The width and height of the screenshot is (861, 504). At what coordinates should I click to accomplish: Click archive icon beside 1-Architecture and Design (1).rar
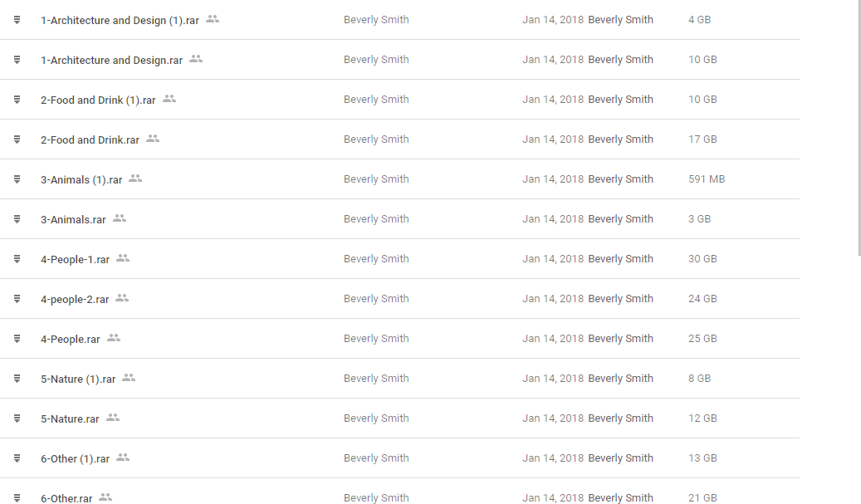coord(17,20)
